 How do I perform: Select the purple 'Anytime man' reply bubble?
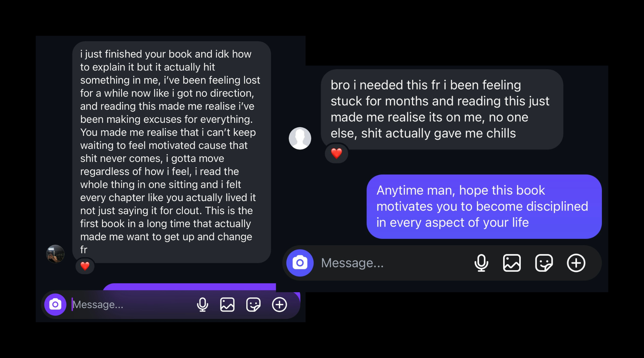click(484, 206)
